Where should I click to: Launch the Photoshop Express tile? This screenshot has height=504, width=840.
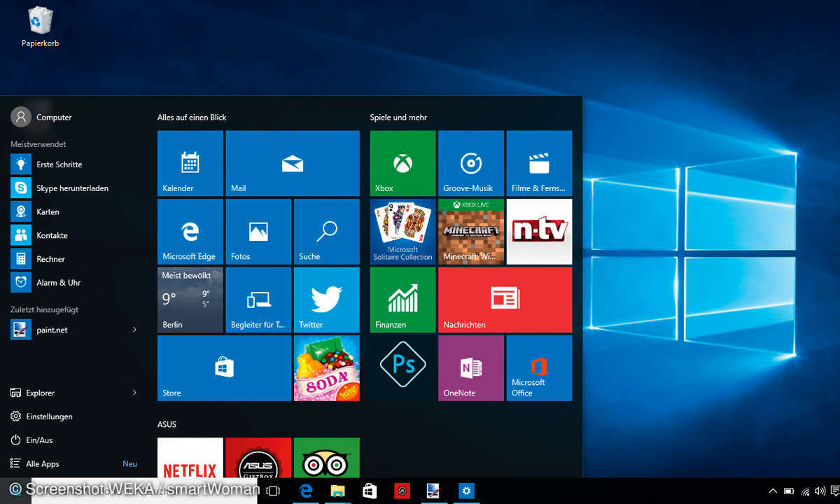tap(402, 368)
